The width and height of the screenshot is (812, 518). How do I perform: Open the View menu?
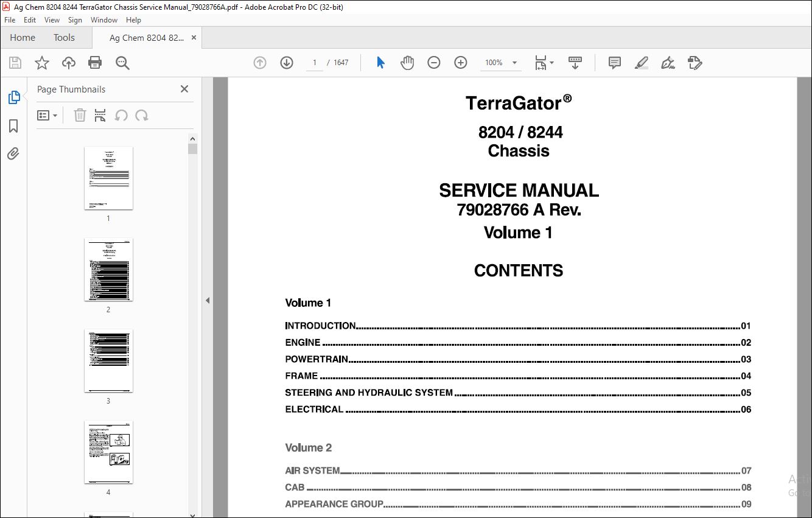tap(52, 20)
